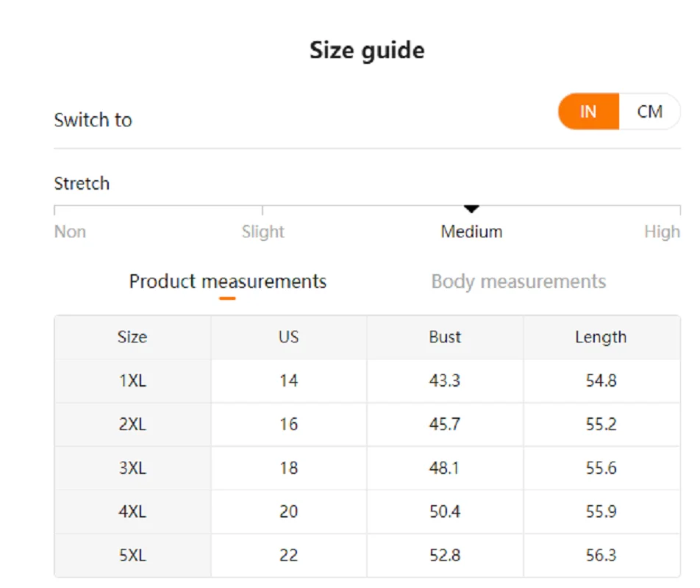700x588 pixels.
Task: Click the 2XL size row
Action: coord(132,424)
